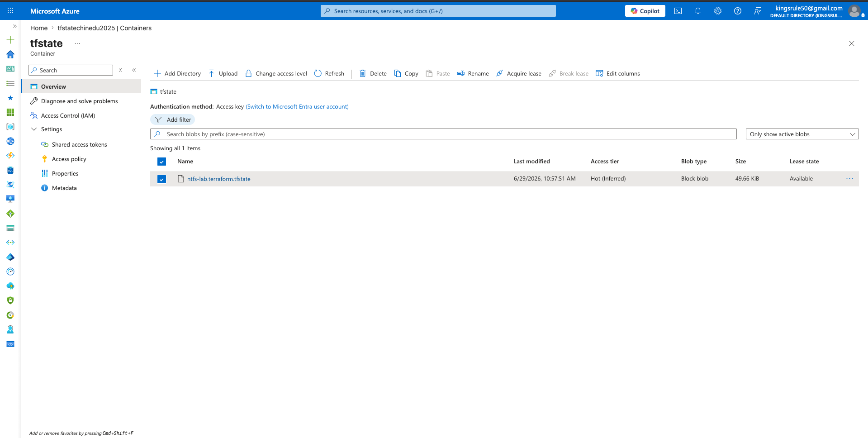
Task: Open Help question mark icon
Action: [738, 11]
